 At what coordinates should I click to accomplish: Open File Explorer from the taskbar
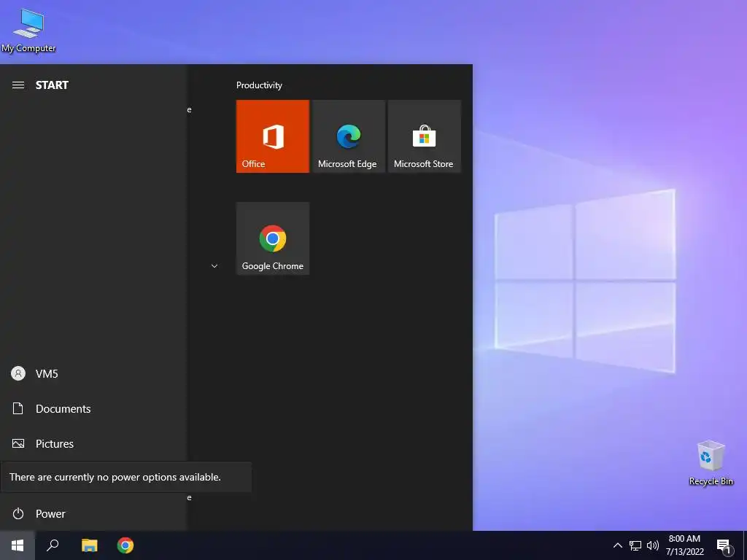(x=89, y=545)
